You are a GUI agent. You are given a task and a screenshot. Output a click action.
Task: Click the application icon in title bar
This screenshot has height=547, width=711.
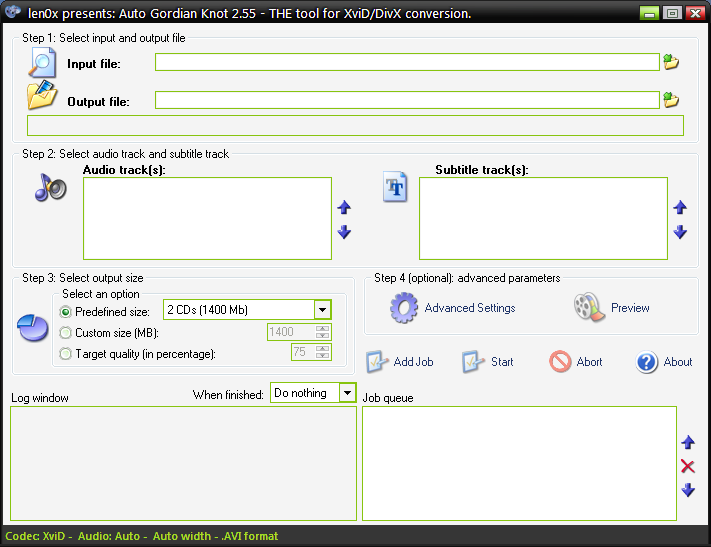click(x=13, y=11)
